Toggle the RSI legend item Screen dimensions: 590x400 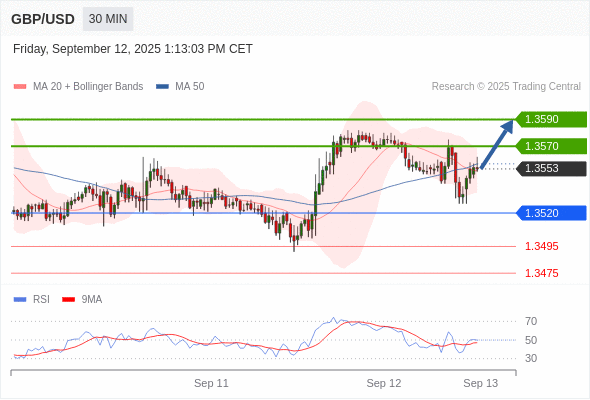coord(31,300)
